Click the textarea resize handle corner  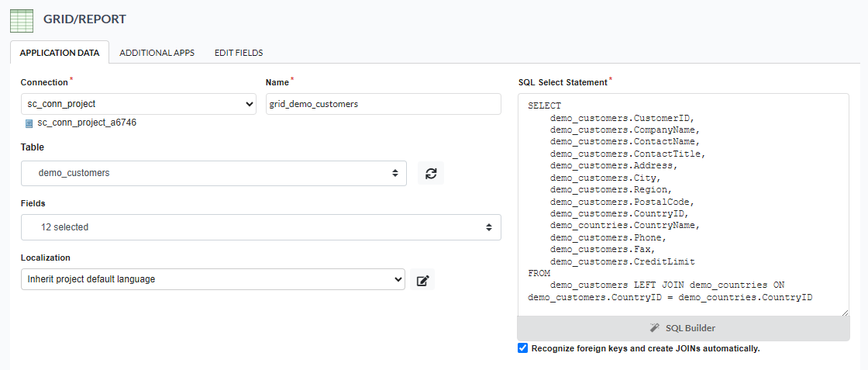coord(845,313)
